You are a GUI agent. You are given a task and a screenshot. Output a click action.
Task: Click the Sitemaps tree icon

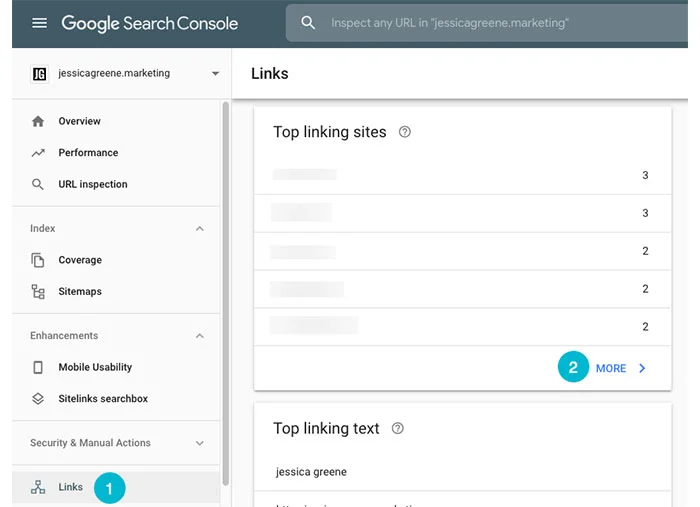tap(38, 291)
